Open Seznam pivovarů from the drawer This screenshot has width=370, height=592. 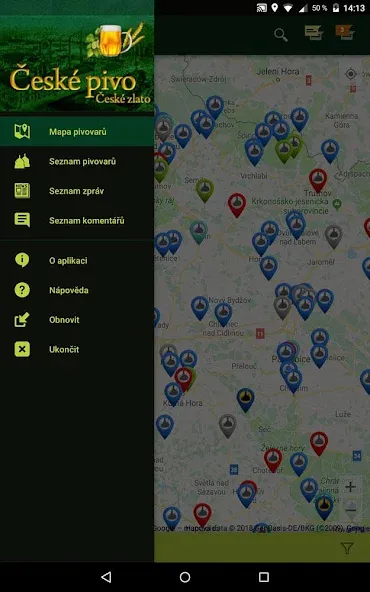pyautogui.click(x=77, y=162)
